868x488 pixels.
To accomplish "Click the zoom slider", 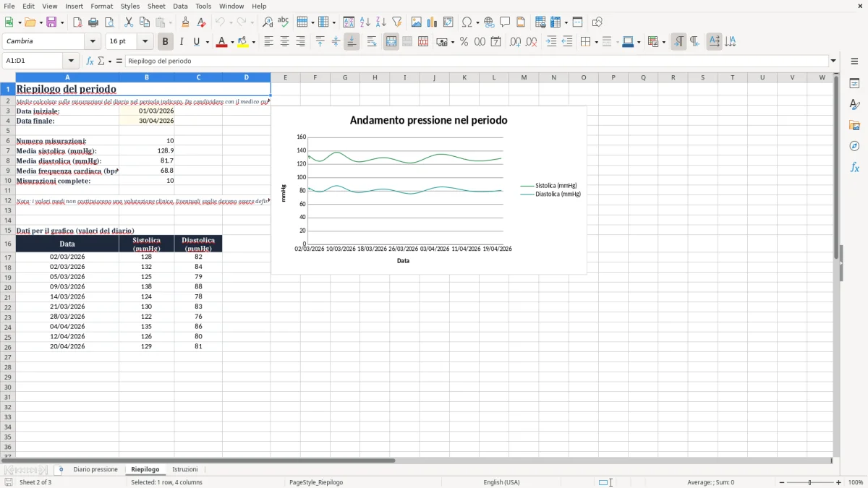I will (x=809, y=482).
